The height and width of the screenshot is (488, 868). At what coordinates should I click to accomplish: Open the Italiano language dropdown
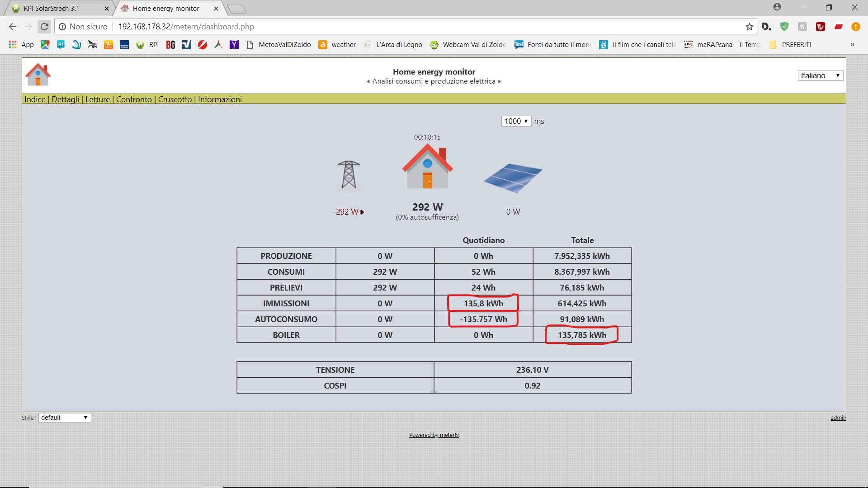click(x=820, y=75)
